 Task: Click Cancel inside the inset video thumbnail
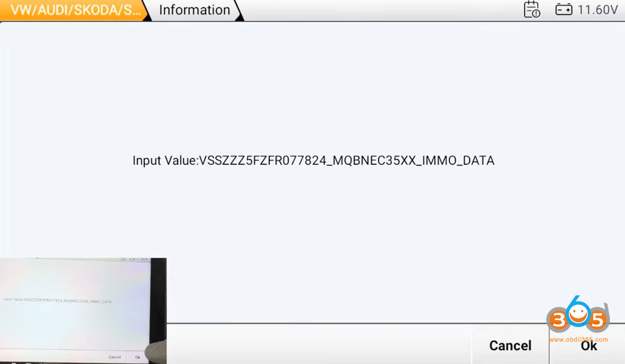115,357
